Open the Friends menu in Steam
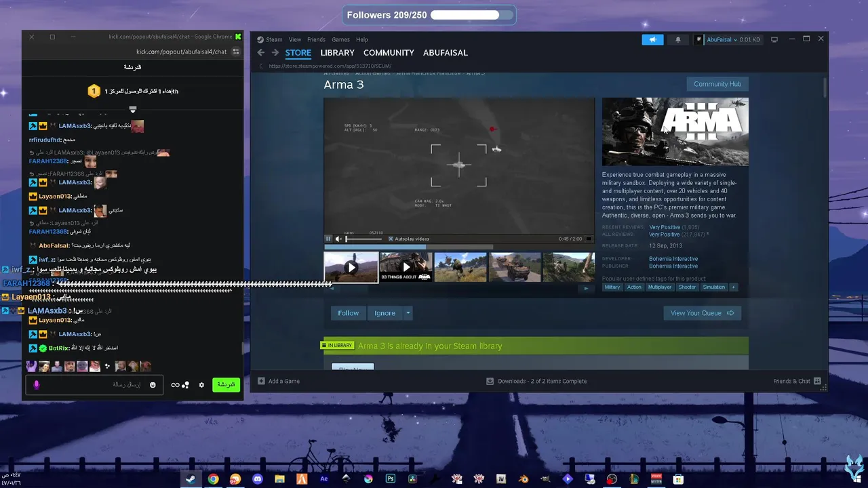Viewport: 868px width, 488px height. pyautogui.click(x=316, y=39)
